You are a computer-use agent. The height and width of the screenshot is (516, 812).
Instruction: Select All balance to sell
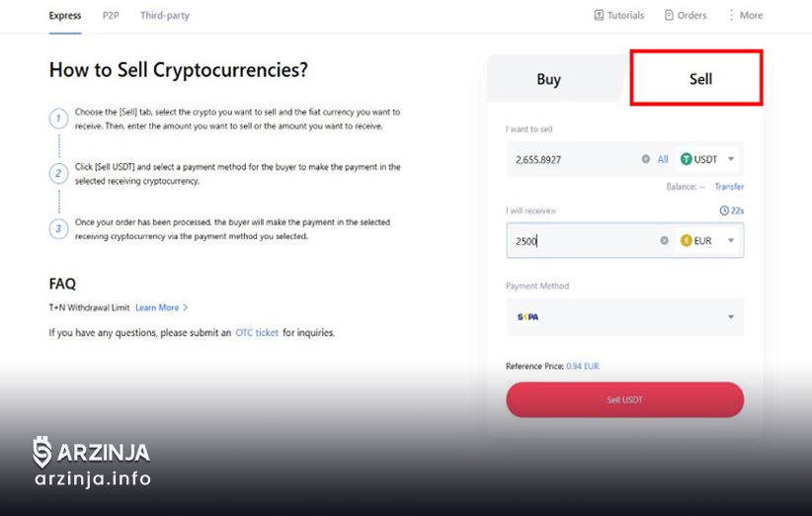[x=663, y=159]
